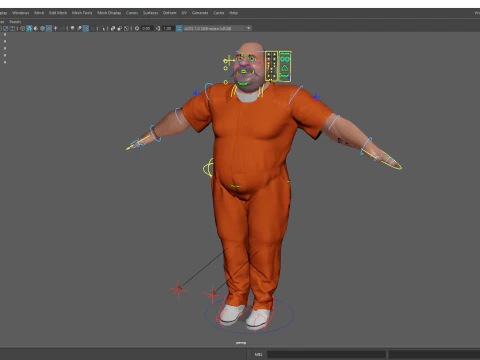
Task: Select the red pole vector nearest foot
Action: tap(213, 294)
